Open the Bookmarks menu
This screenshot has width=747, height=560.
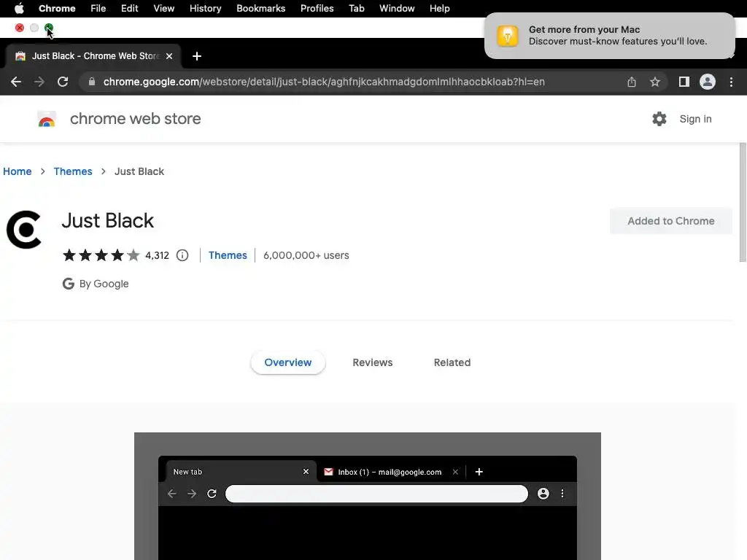[260, 9]
